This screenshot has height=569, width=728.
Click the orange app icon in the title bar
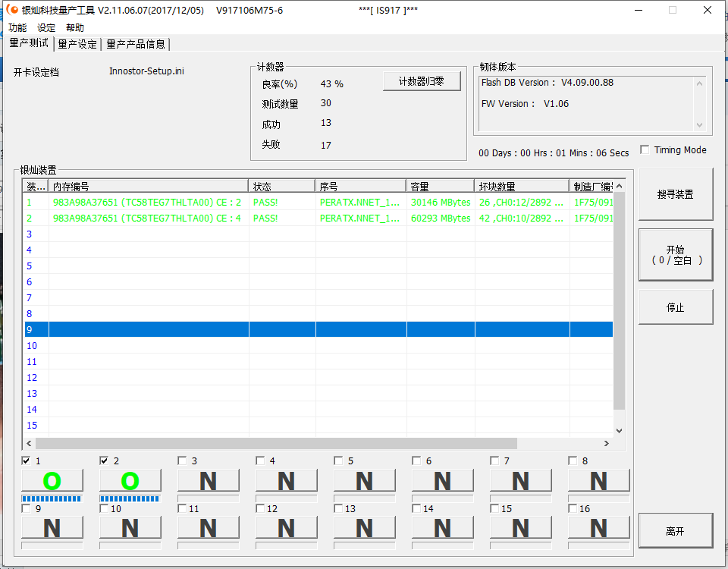point(12,10)
